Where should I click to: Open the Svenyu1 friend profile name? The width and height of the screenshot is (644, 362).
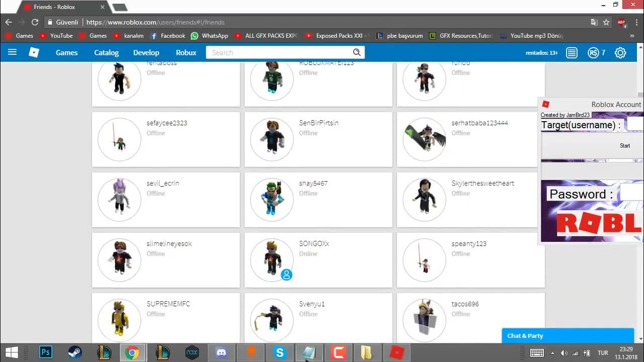pyautogui.click(x=312, y=304)
